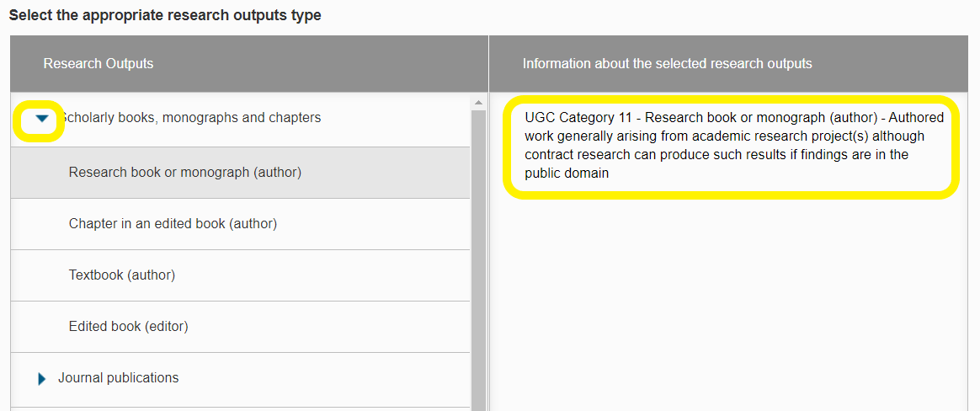Pick the Textbook (author) output type

(241, 275)
